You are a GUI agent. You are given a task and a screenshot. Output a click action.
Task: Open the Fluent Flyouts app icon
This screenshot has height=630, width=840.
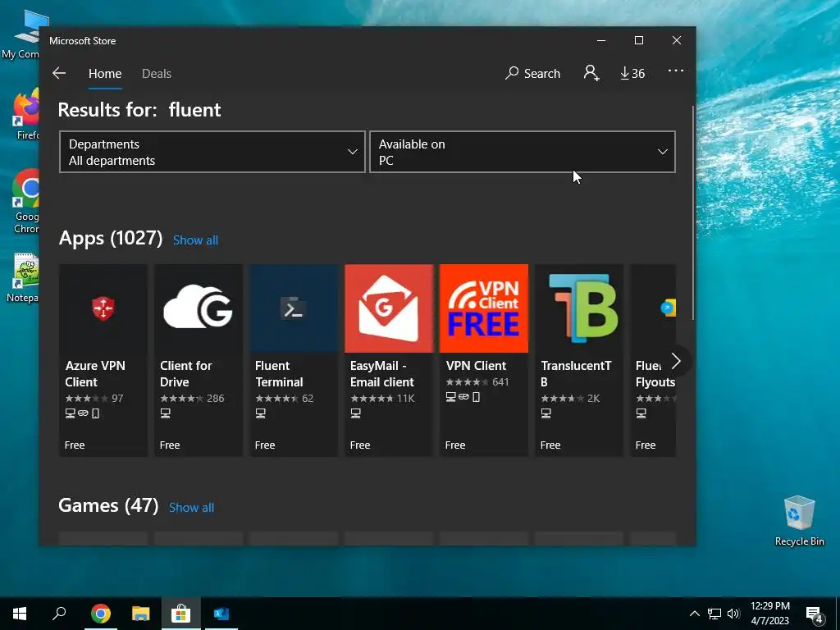(x=653, y=308)
